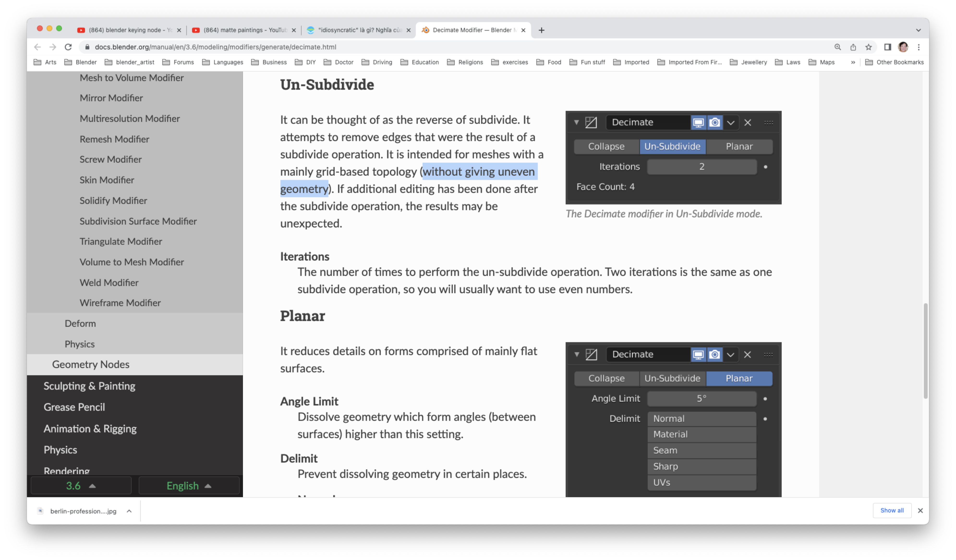The image size is (956, 560).
Task: Expand the tab search chevron
Action: pyautogui.click(x=918, y=30)
